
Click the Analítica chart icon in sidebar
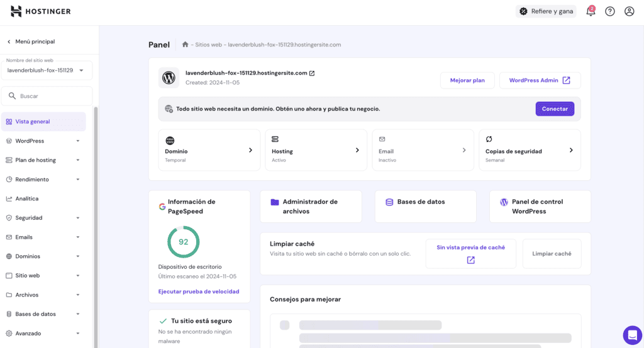coord(9,198)
